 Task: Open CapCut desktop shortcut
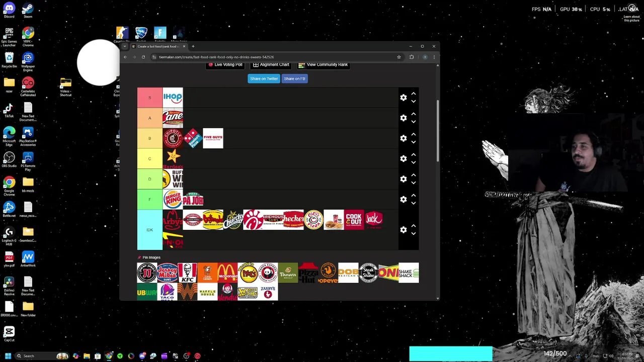click(9, 334)
